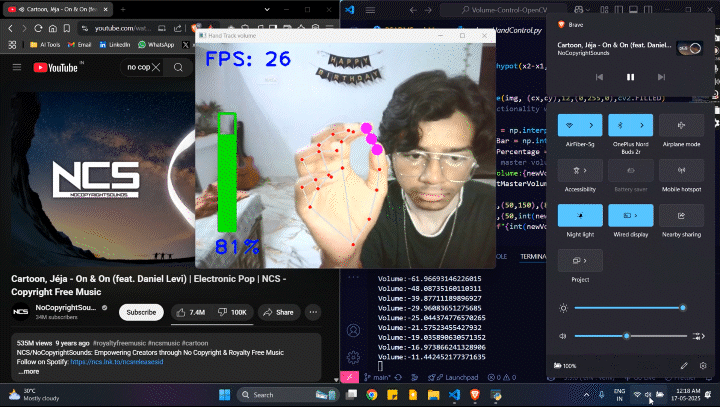Open the Accessibility quick settings tile
The width and height of the screenshot is (720, 407).
click(580, 170)
